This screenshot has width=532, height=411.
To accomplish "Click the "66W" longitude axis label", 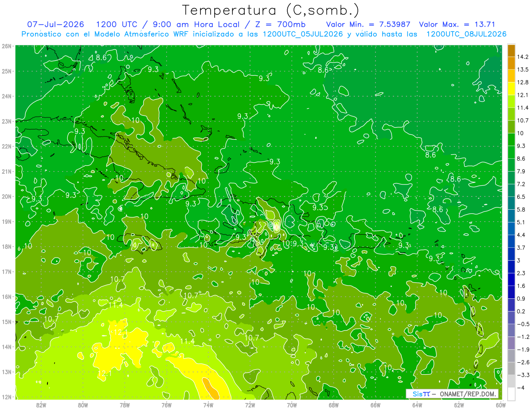I will coord(376,405).
